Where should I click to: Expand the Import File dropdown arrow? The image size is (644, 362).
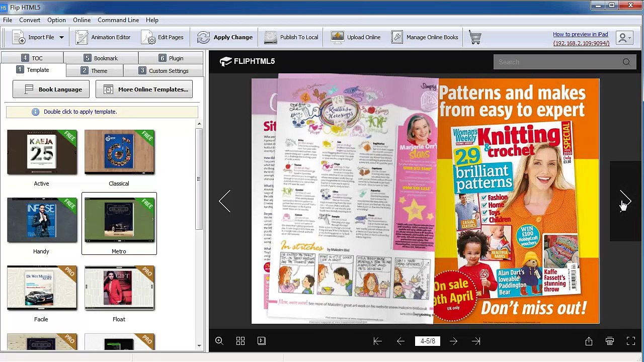(61, 37)
